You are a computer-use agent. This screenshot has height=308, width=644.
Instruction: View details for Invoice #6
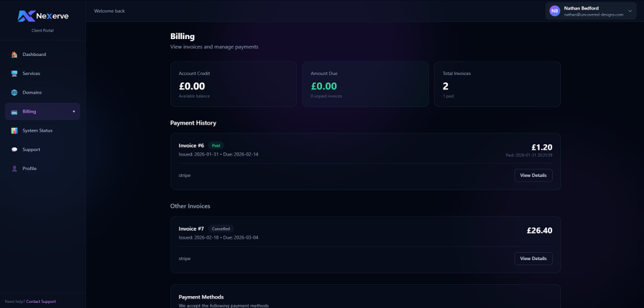click(533, 175)
